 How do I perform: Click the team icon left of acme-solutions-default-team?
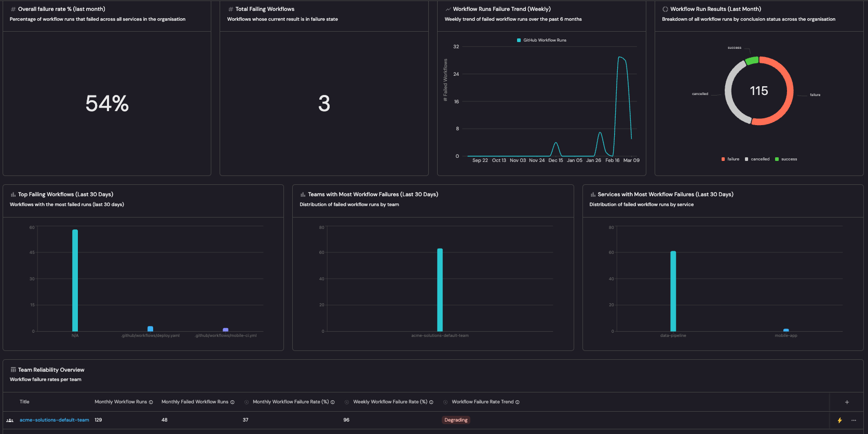(10, 421)
